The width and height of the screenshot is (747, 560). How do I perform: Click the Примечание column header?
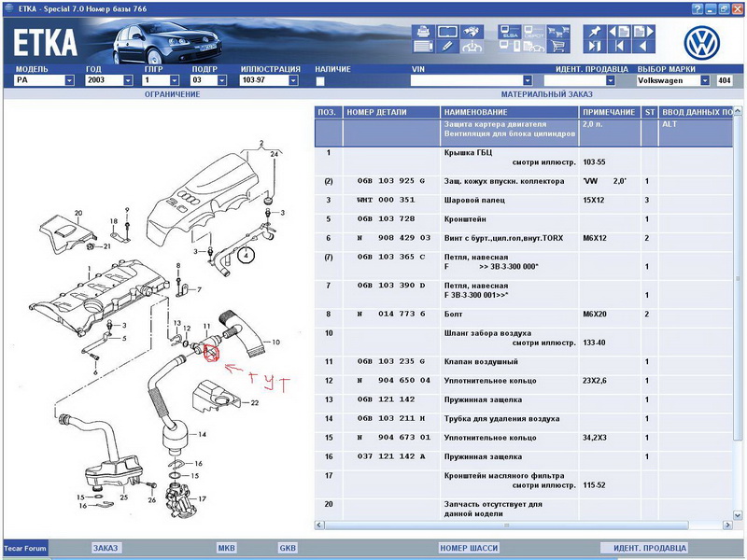click(610, 112)
